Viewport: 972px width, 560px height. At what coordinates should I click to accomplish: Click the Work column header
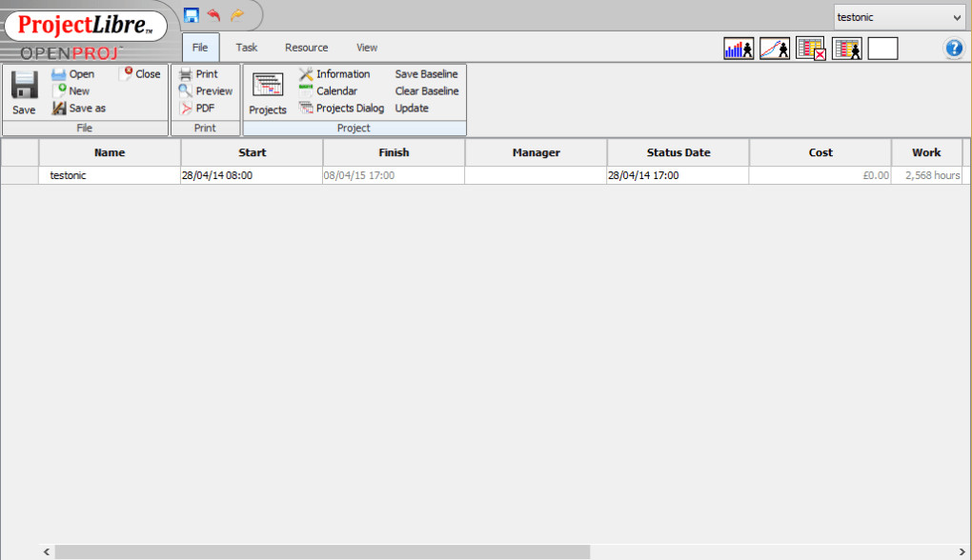(x=927, y=152)
